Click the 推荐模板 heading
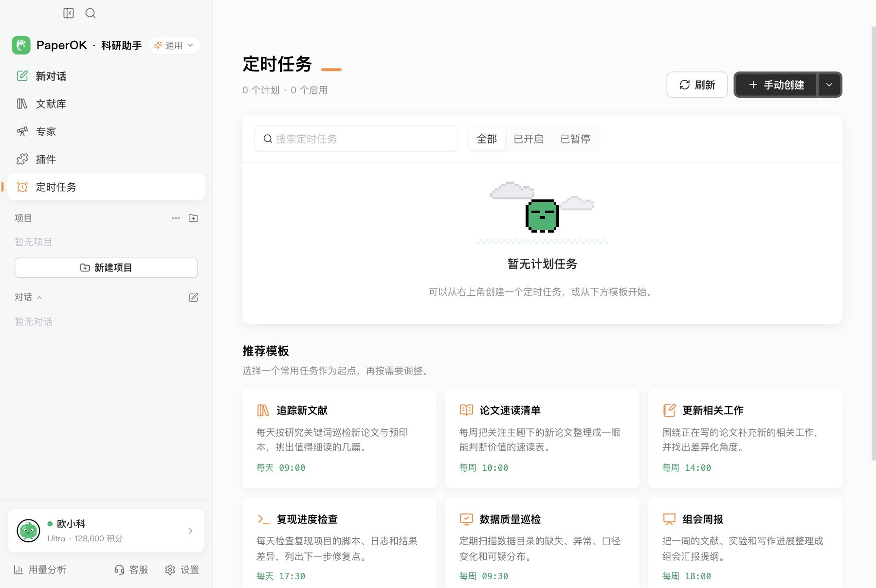Image resolution: width=876 pixels, height=588 pixels. (266, 351)
